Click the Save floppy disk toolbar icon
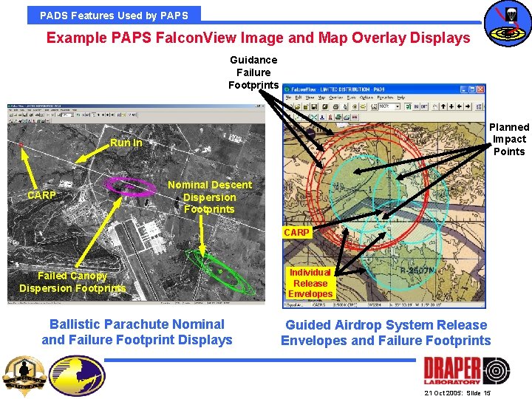Image resolution: width=532 pixels, height=399 pixels. (314, 107)
